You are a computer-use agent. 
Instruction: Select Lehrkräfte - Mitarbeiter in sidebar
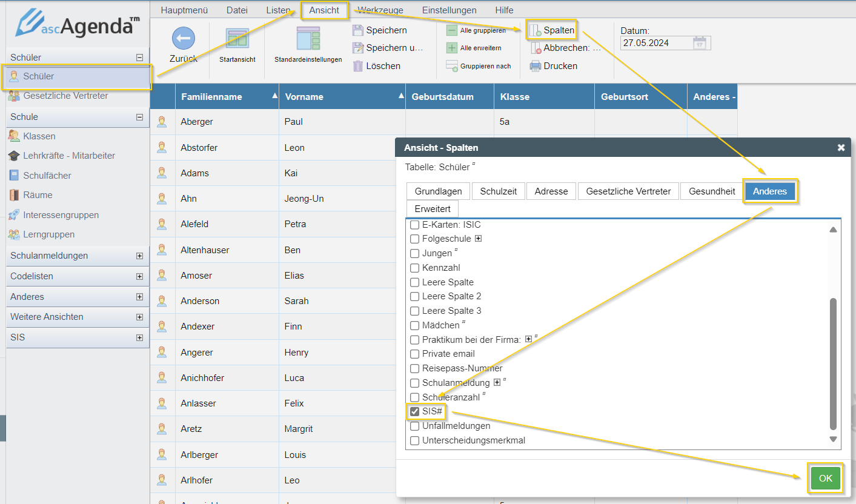pyautogui.click(x=68, y=156)
